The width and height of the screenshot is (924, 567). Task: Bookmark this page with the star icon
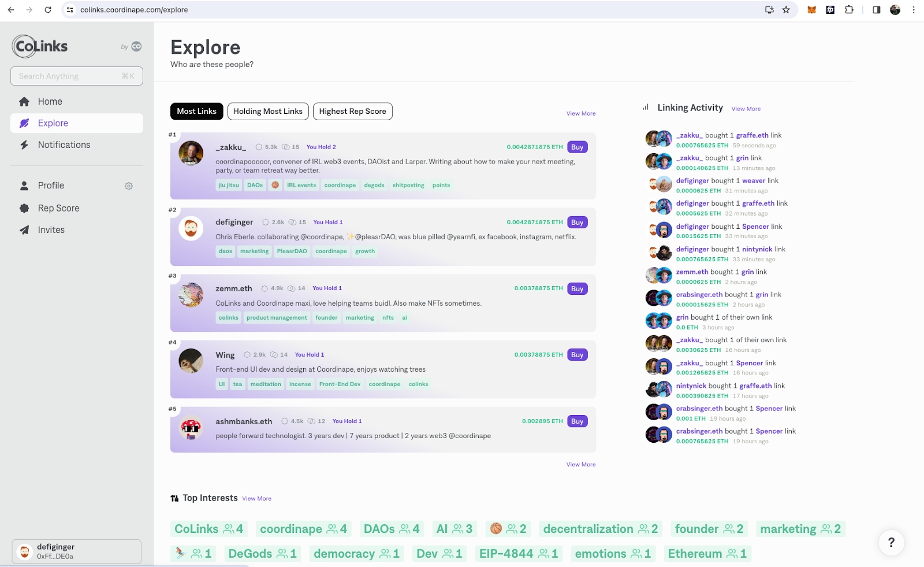point(786,10)
